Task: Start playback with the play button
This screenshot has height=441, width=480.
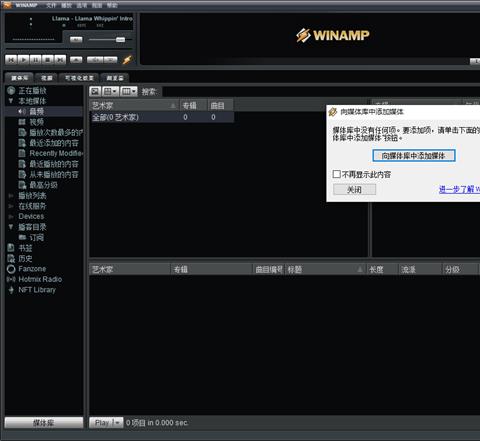Action: click(x=23, y=60)
